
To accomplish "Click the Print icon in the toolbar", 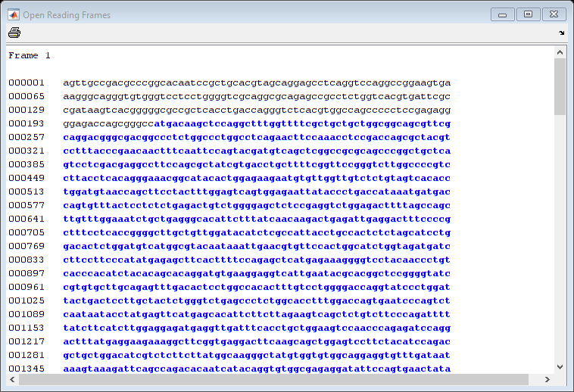I will (x=14, y=33).
